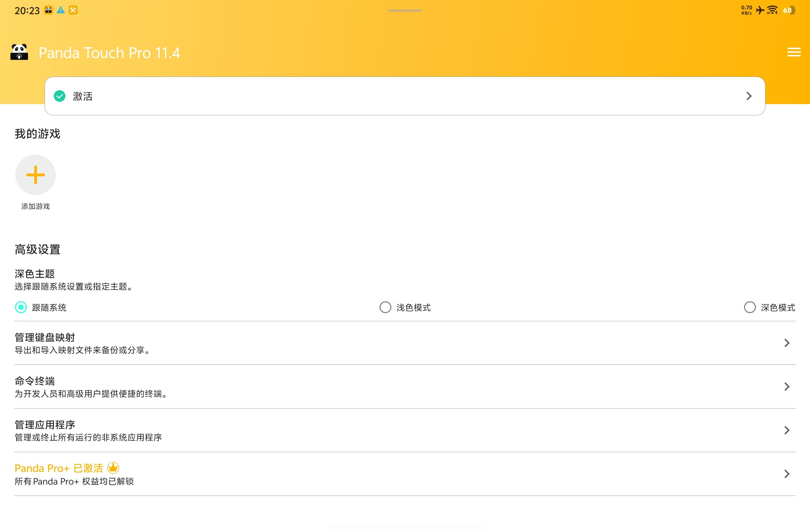Tap the battery indicator showing 68
The width and height of the screenshot is (810, 532).
(x=788, y=10)
